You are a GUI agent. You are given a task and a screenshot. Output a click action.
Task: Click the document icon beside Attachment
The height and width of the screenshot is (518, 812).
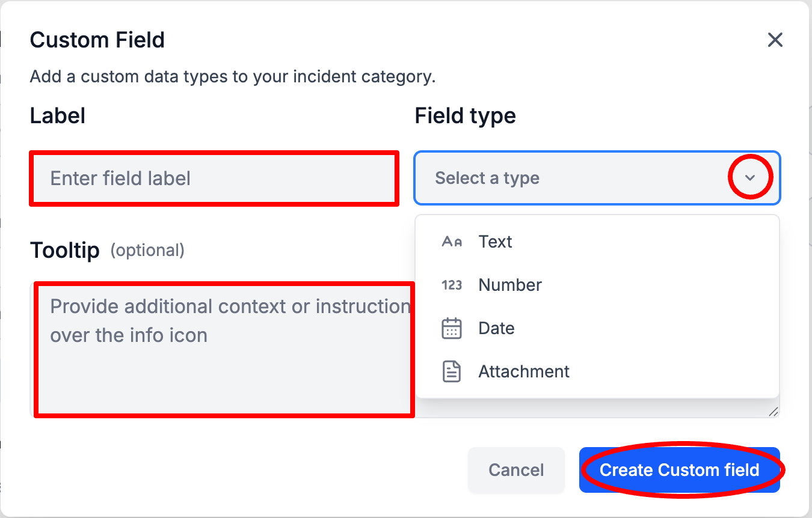click(x=451, y=372)
